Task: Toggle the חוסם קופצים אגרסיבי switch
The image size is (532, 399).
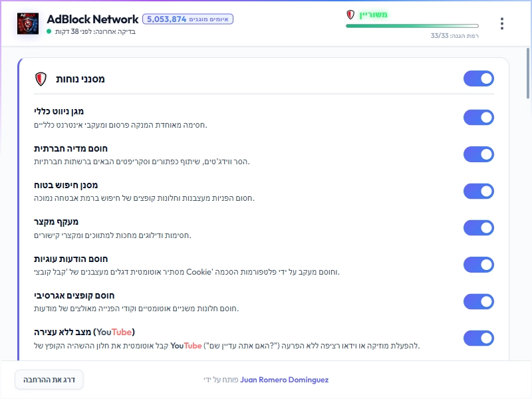Action: coord(478,301)
